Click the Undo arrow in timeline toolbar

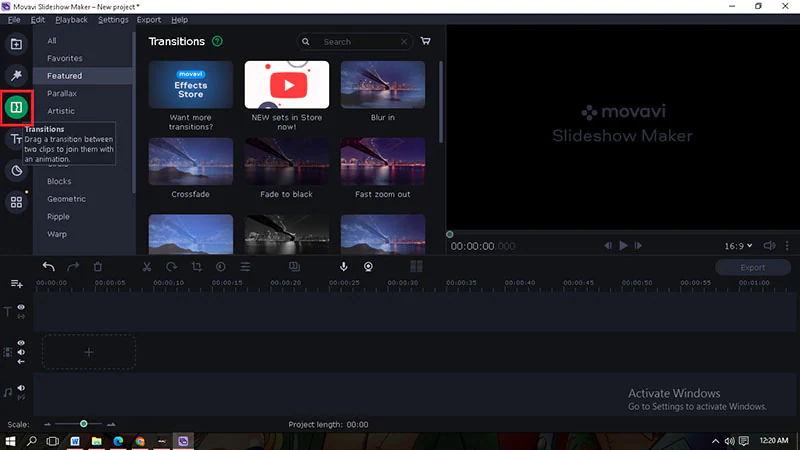coord(48,266)
